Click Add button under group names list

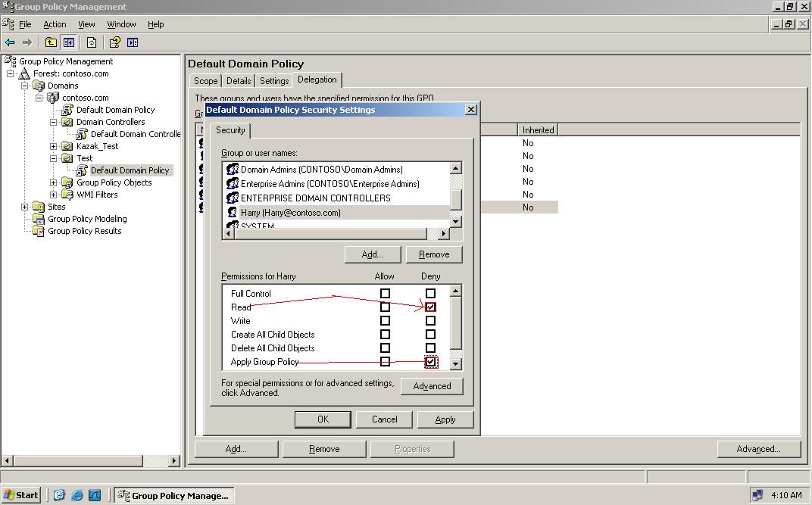[x=373, y=254]
